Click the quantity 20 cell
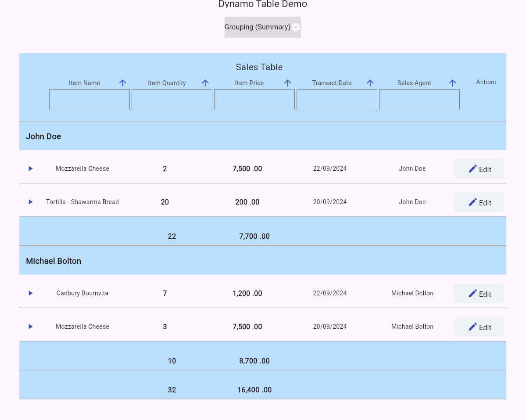The image size is (526, 420). click(x=165, y=202)
